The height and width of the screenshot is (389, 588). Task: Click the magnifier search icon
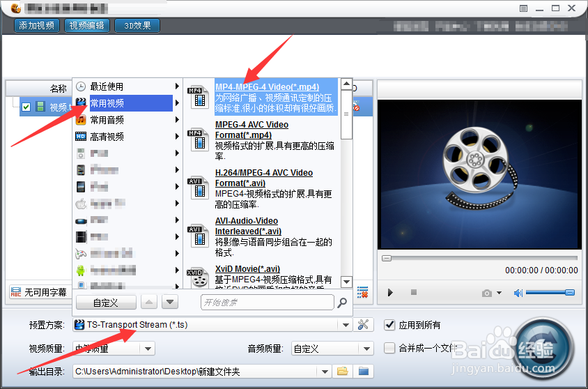coord(342,303)
